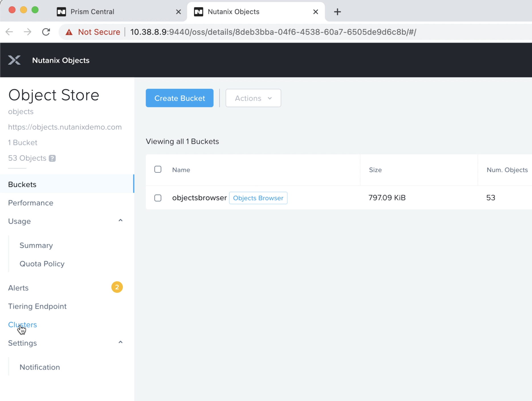Click the Nutanix X logo icon
The height and width of the screenshot is (401, 532).
[14, 60]
